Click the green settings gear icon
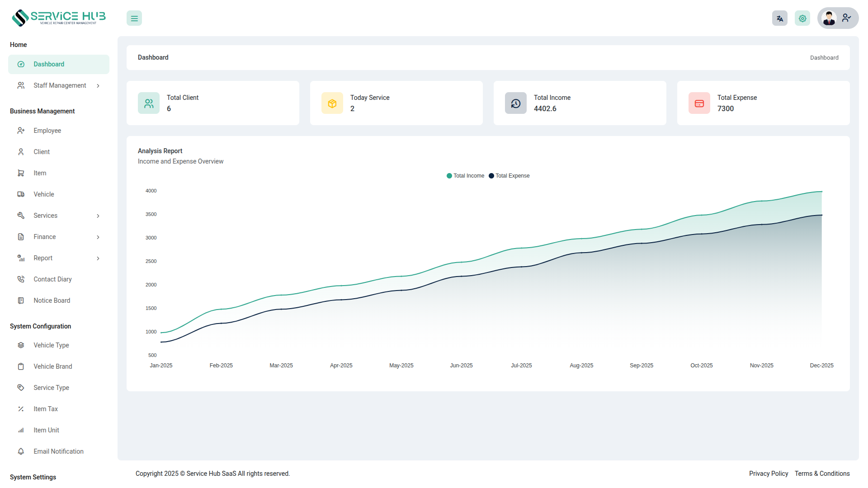The width and height of the screenshot is (868, 488). click(x=802, y=19)
